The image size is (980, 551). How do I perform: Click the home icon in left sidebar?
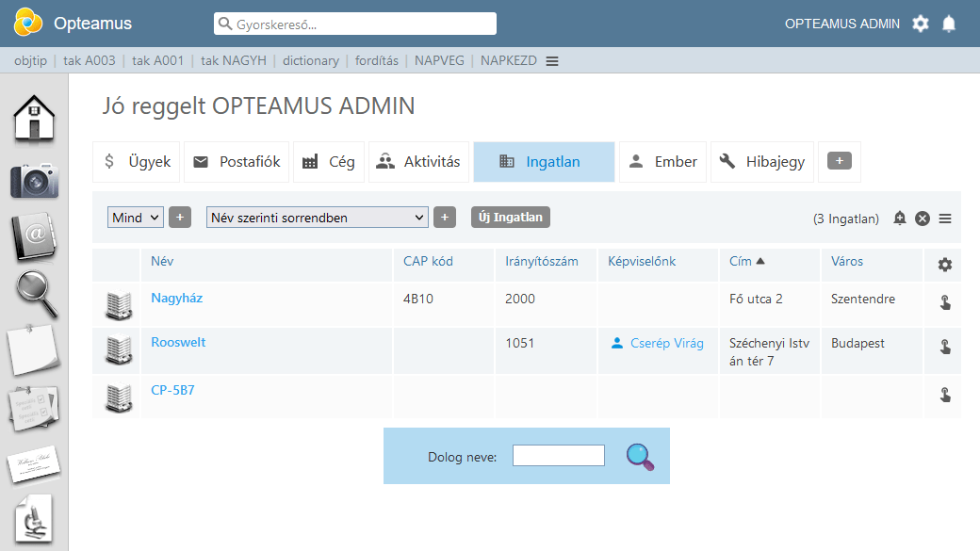click(34, 118)
